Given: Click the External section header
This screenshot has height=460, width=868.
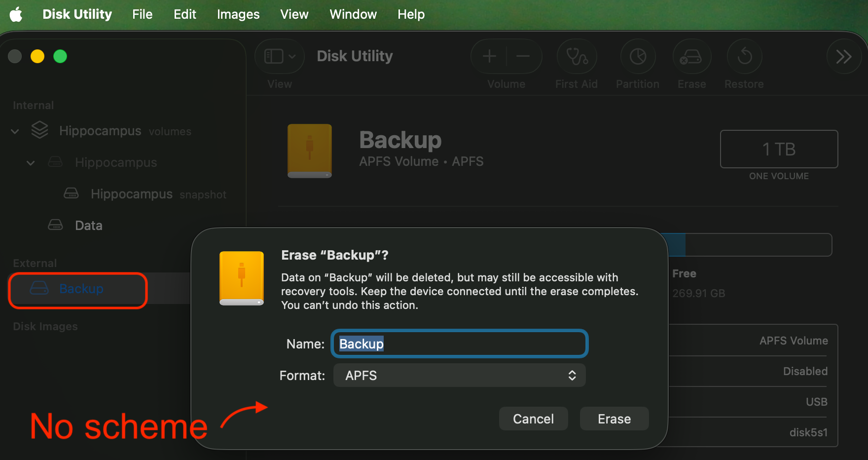Looking at the screenshot, I should (x=35, y=263).
